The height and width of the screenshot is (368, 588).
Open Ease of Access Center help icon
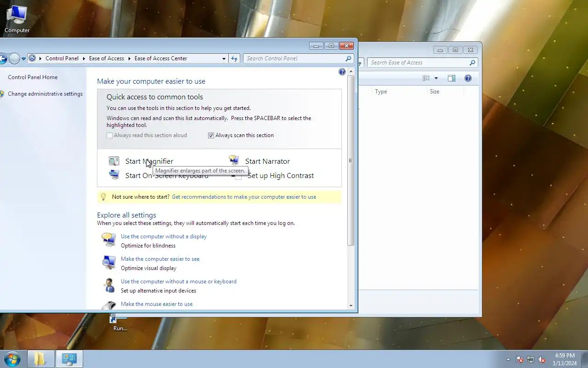[x=342, y=72]
